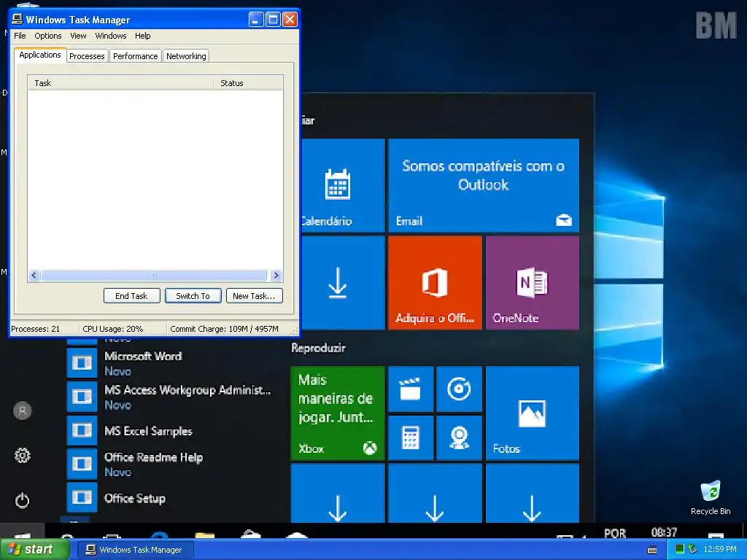Click the New Task... button
This screenshot has width=747, height=560.
(254, 296)
